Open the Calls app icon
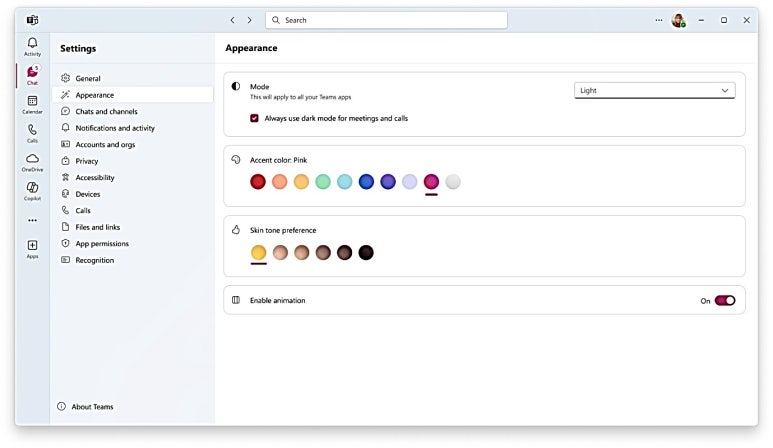Viewport: 773px width, 448px height. pyautogui.click(x=32, y=133)
